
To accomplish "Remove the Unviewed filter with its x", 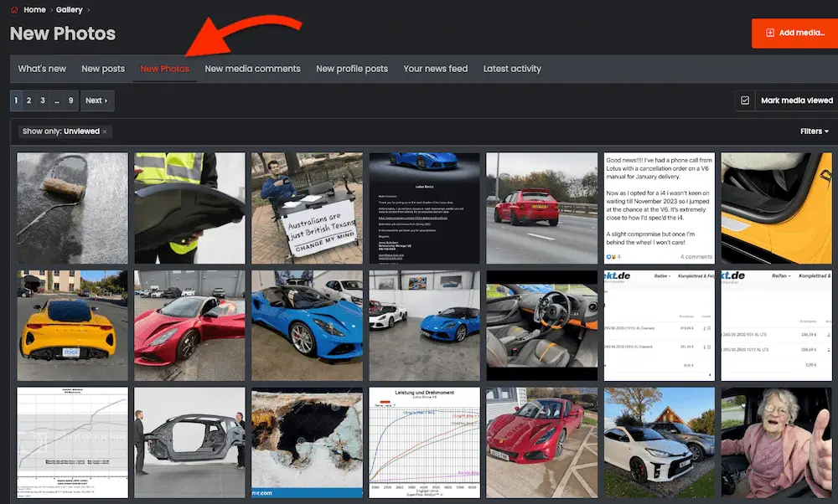I will tap(105, 131).
